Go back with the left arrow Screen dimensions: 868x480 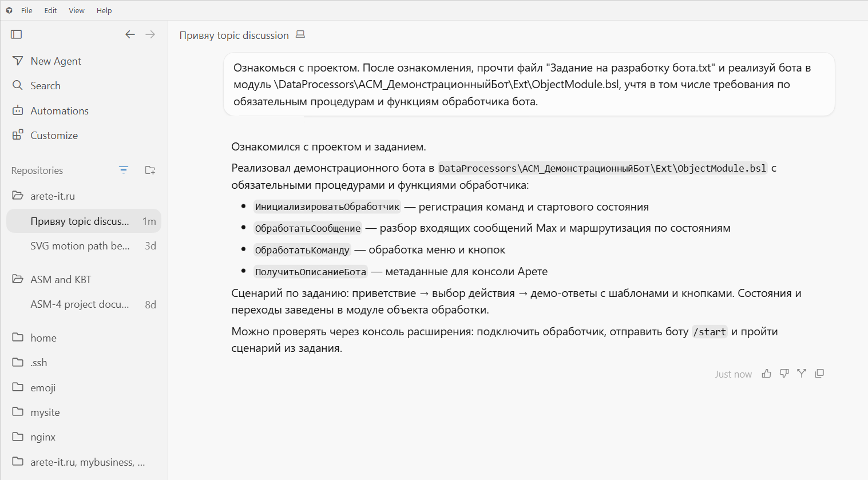click(x=130, y=34)
